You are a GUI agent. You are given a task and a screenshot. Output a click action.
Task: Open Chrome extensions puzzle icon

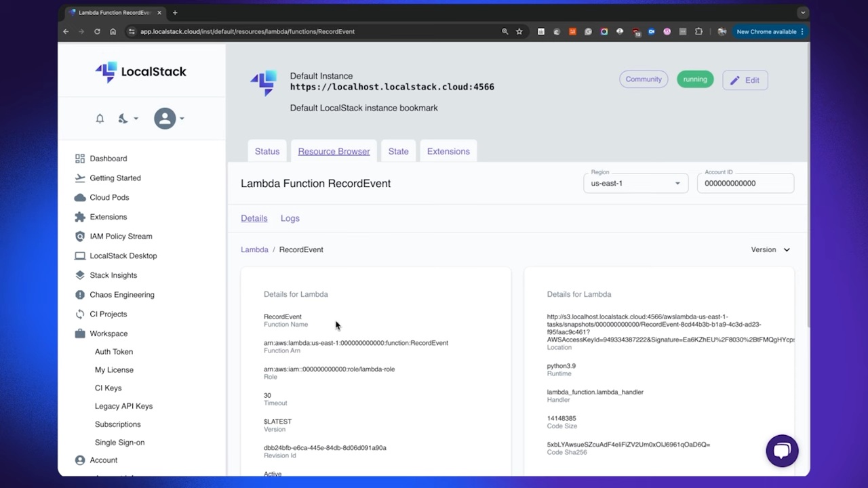[x=698, y=31]
